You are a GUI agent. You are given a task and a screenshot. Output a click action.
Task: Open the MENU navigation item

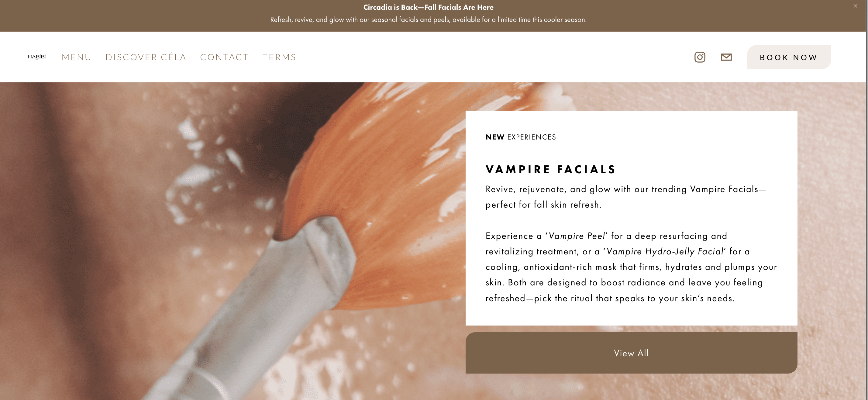(x=77, y=57)
